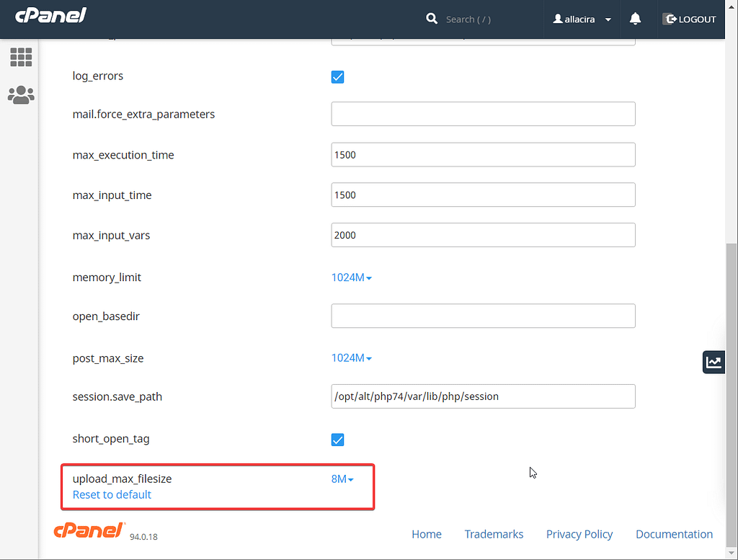Select the user manager icon in sidebar
This screenshot has width=738, height=560.
pyautogui.click(x=21, y=94)
